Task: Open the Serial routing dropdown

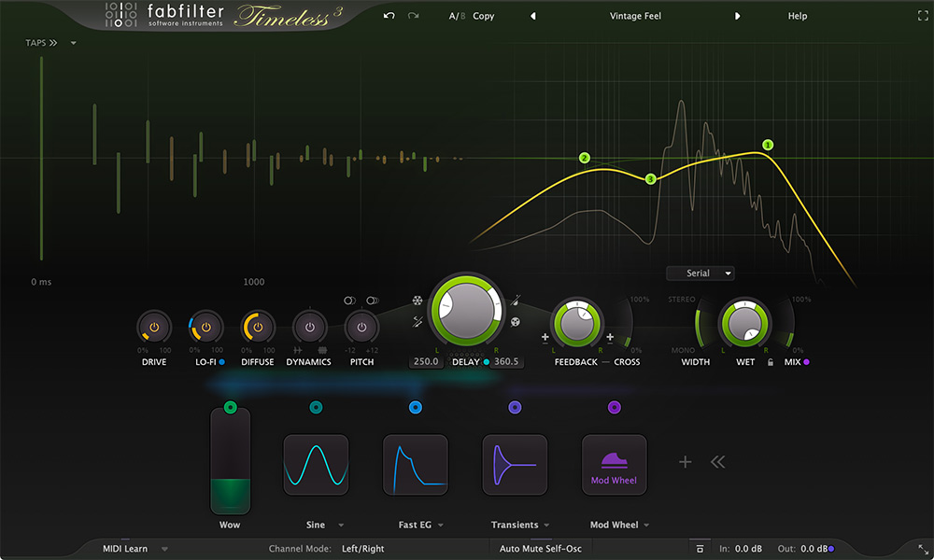Action: pyautogui.click(x=700, y=273)
